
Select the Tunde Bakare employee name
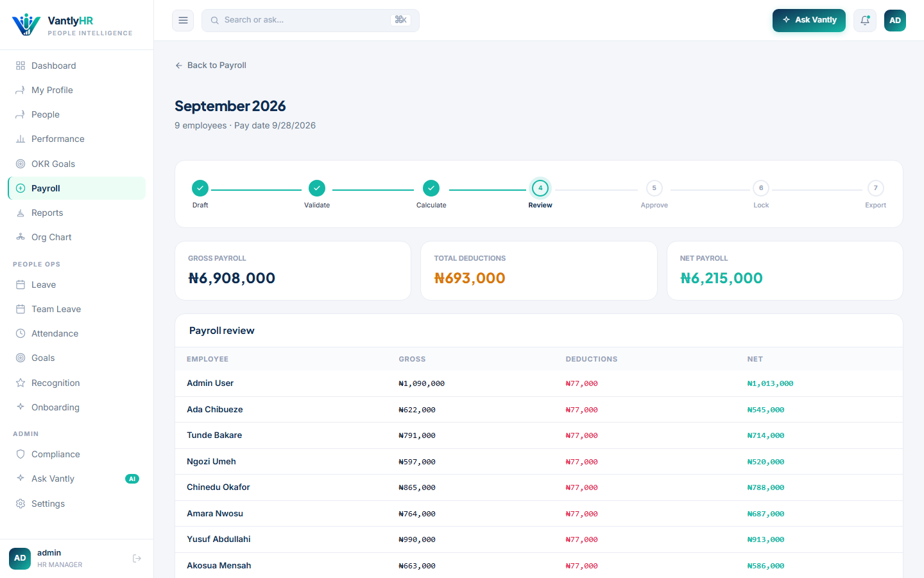(x=214, y=435)
